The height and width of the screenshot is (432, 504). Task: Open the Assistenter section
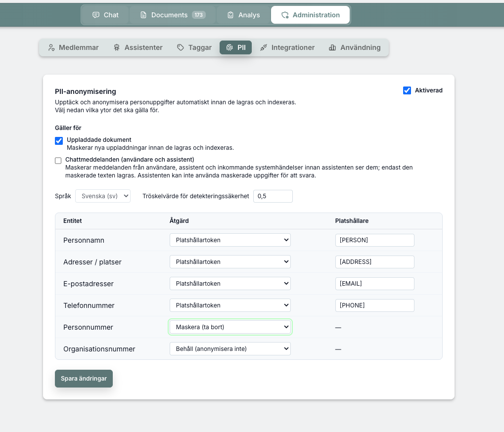pos(138,47)
